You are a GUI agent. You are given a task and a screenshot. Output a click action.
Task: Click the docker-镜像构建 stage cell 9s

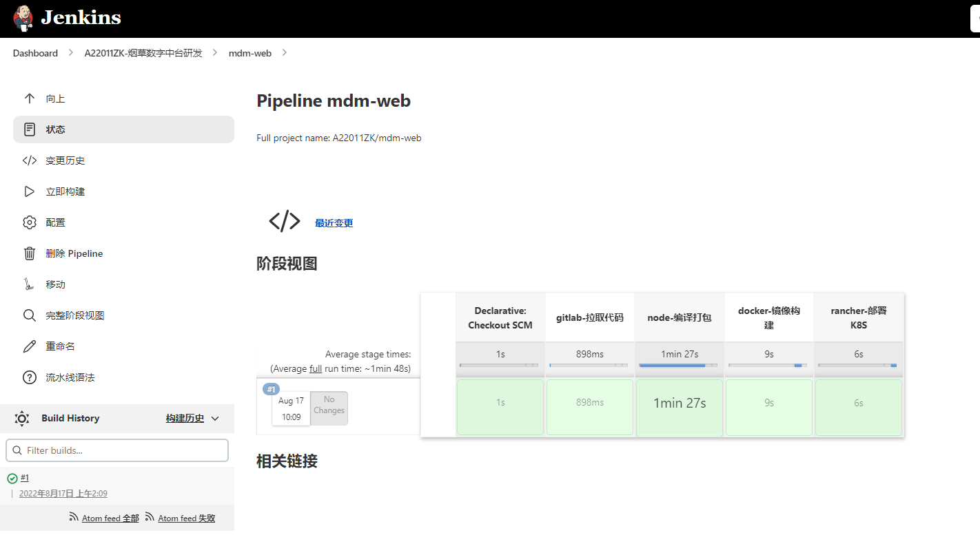pyautogui.click(x=769, y=408)
